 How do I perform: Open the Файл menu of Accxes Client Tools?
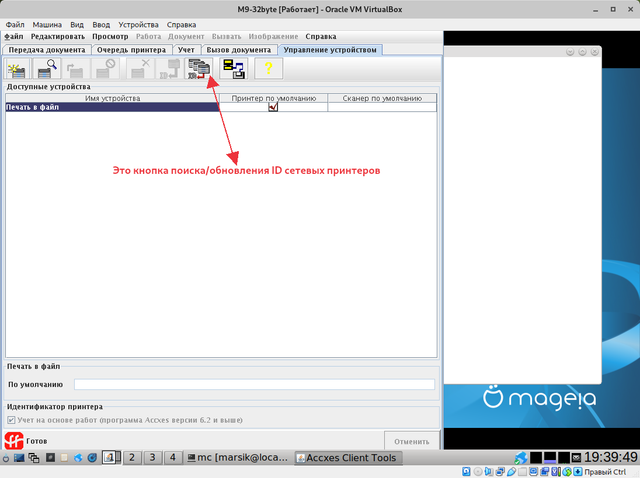coord(13,36)
